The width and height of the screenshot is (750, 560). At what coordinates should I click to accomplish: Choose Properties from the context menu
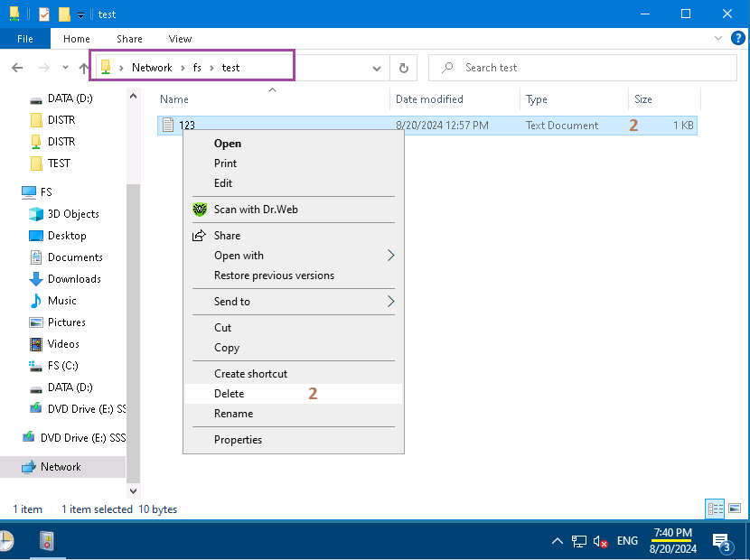click(294, 440)
